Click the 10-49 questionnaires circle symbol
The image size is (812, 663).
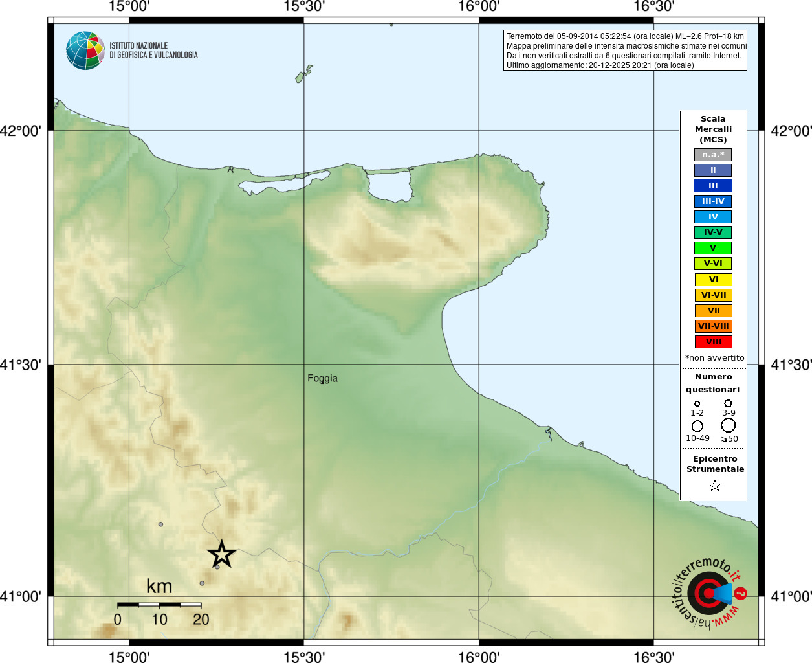[697, 426]
